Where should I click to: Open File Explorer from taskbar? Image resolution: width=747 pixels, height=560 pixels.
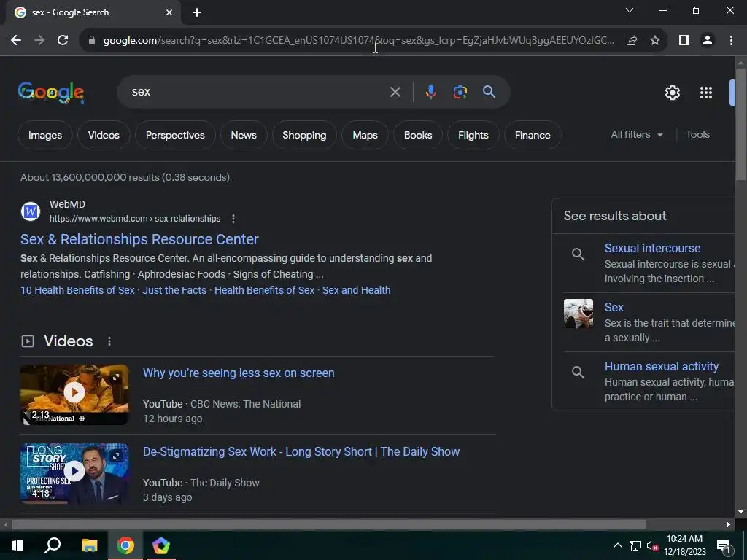(89, 545)
